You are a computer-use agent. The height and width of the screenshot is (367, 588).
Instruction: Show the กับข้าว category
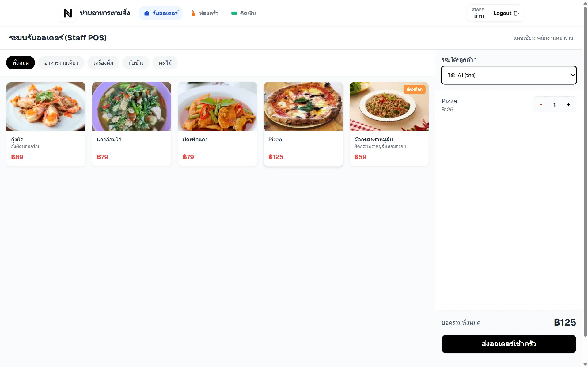pyautogui.click(x=136, y=63)
